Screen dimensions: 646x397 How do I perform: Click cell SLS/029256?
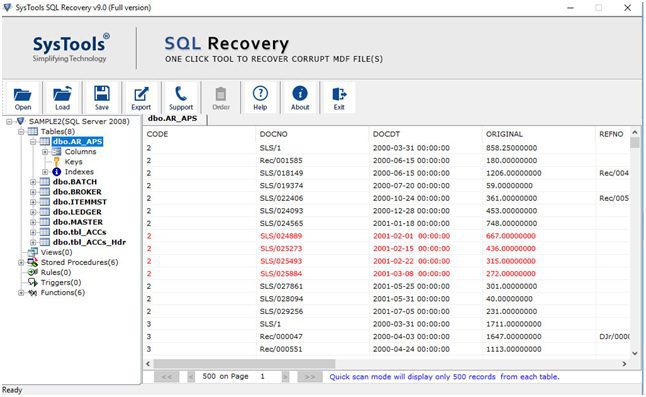pos(281,311)
